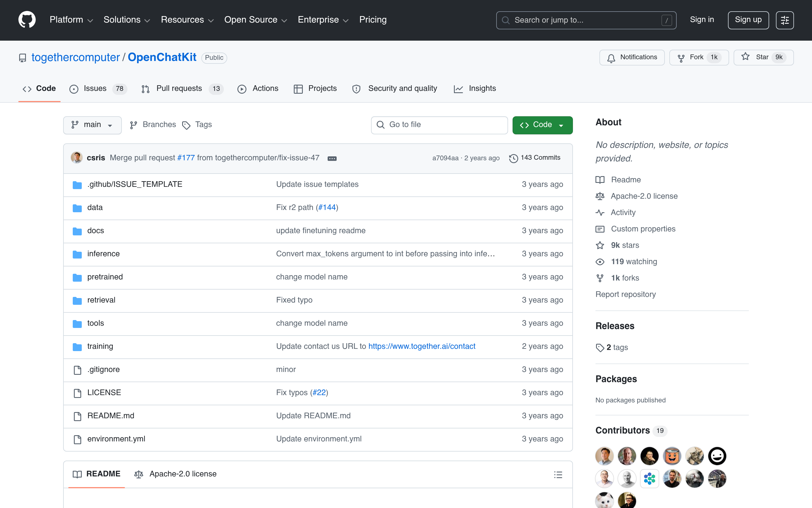Click the OpenChatKit repository name link
This screenshot has height=508, width=812.
point(162,58)
